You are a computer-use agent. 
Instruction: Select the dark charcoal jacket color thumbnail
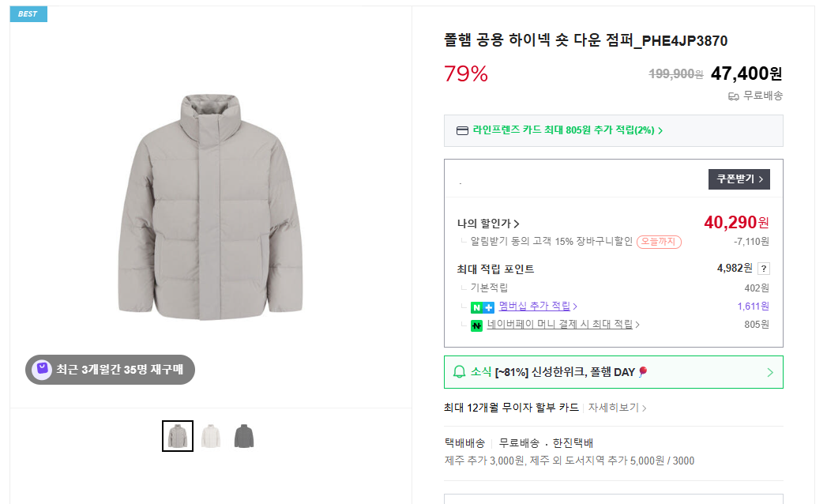point(244,436)
